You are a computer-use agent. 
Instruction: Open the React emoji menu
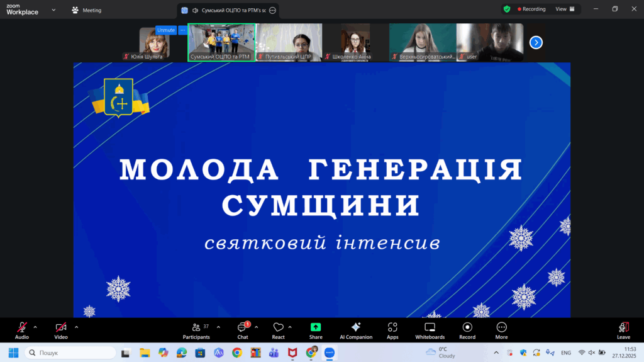click(278, 330)
